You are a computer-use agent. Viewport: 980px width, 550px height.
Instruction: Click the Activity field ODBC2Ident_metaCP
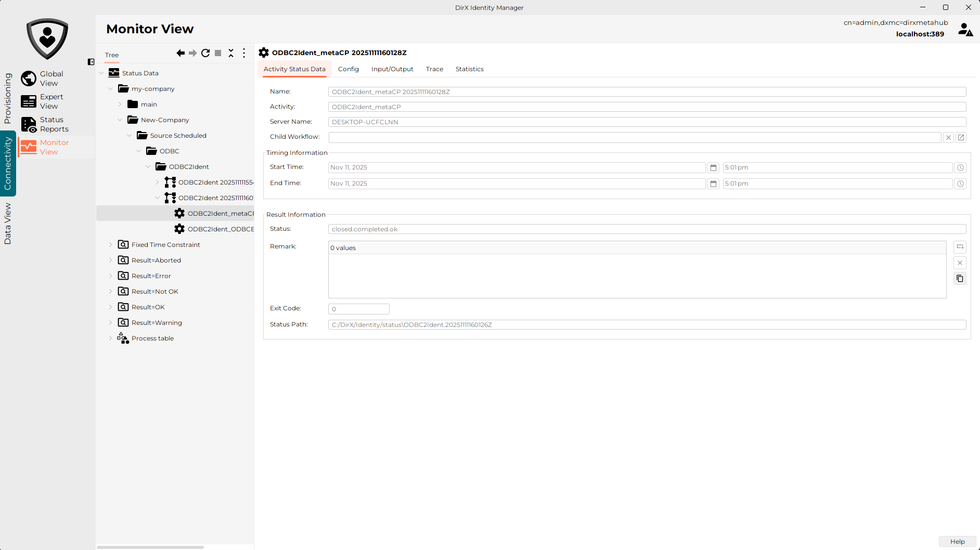point(647,107)
